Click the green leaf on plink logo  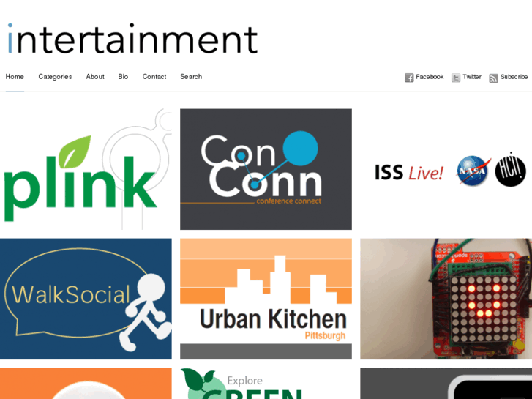(x=75, y=152)
